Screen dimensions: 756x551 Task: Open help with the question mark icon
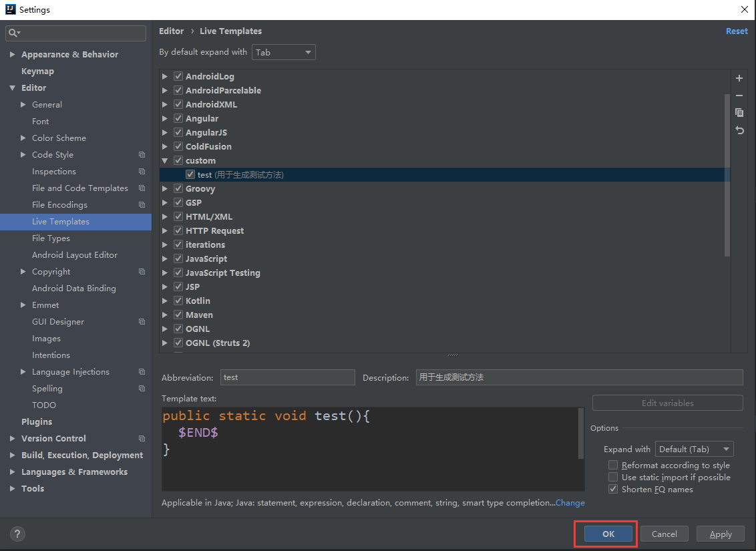coord(17,534)
